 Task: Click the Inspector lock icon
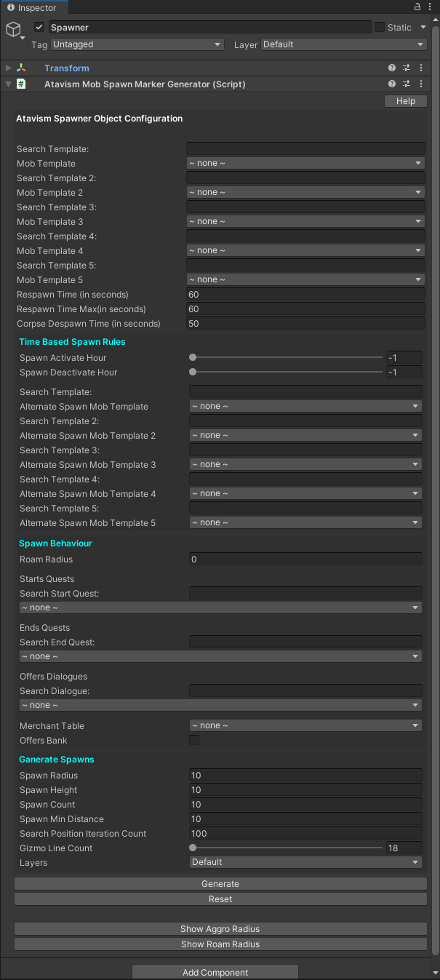tap(417, 7)
